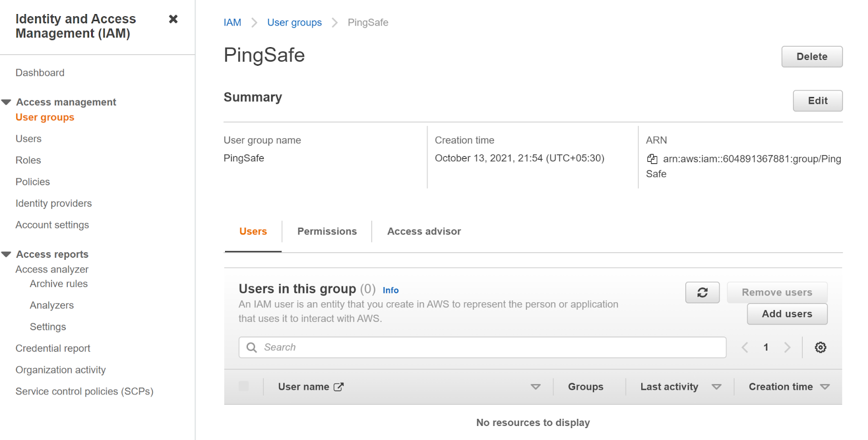This screenshot has width=868, height=440.
Task: Click the User groups breadcrumb link
Action: [x=294, y=22]
